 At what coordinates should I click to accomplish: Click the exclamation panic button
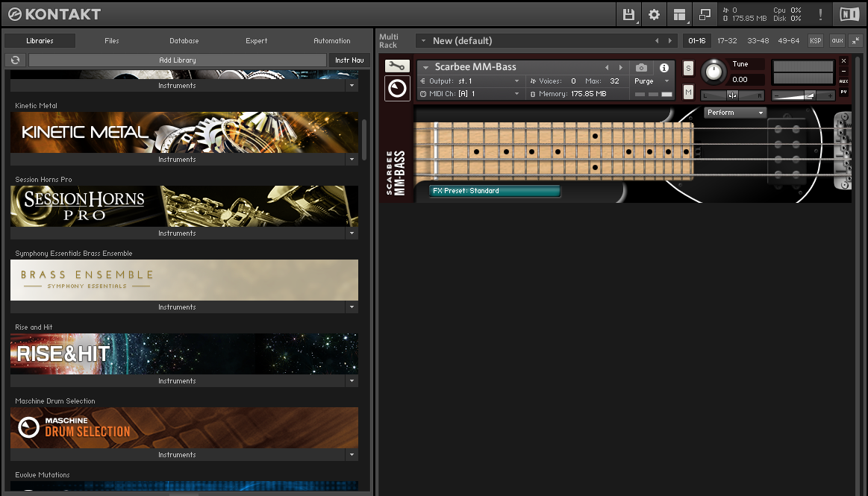(820, 15)
